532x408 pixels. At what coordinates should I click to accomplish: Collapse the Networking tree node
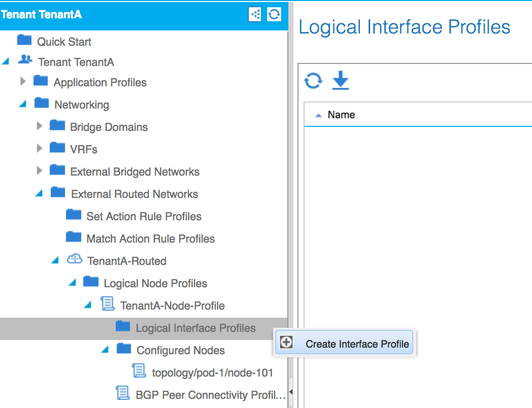[23, 104]
